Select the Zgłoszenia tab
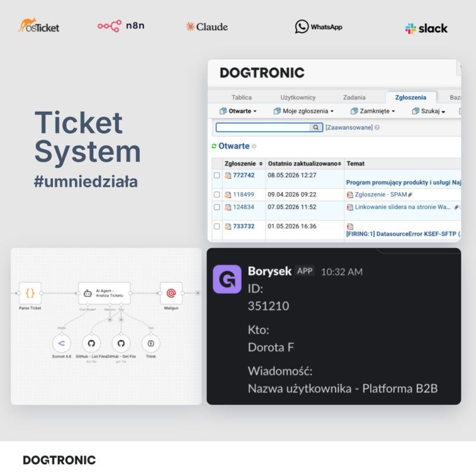476x476 pixels. pos(411,98)
